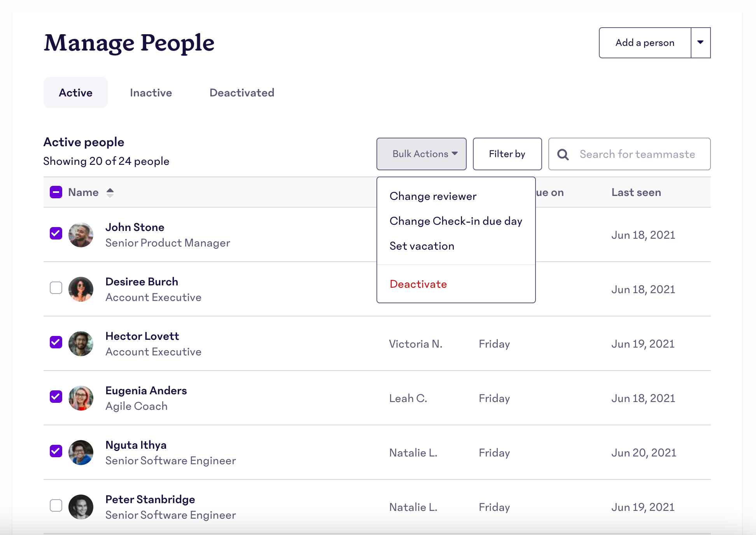
Task: Check Peter Stanbridge's row checkbox
Action: pos(56,505)
